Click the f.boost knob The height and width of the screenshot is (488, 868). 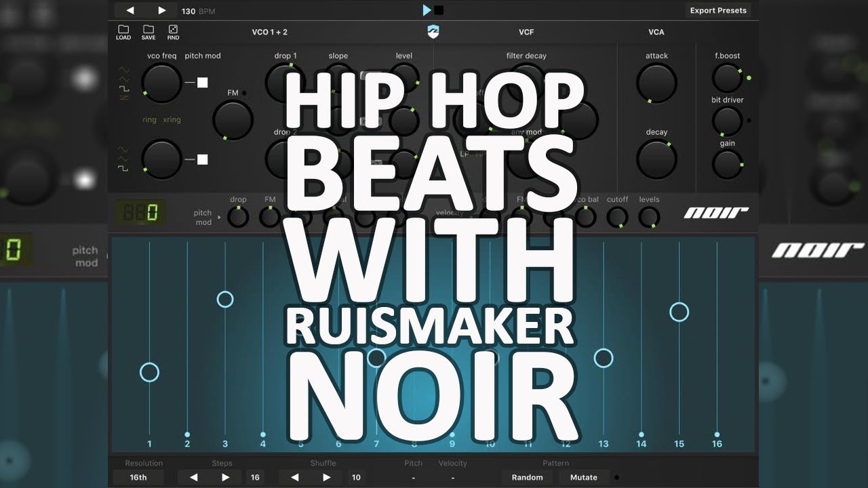(x=727, y=78)
